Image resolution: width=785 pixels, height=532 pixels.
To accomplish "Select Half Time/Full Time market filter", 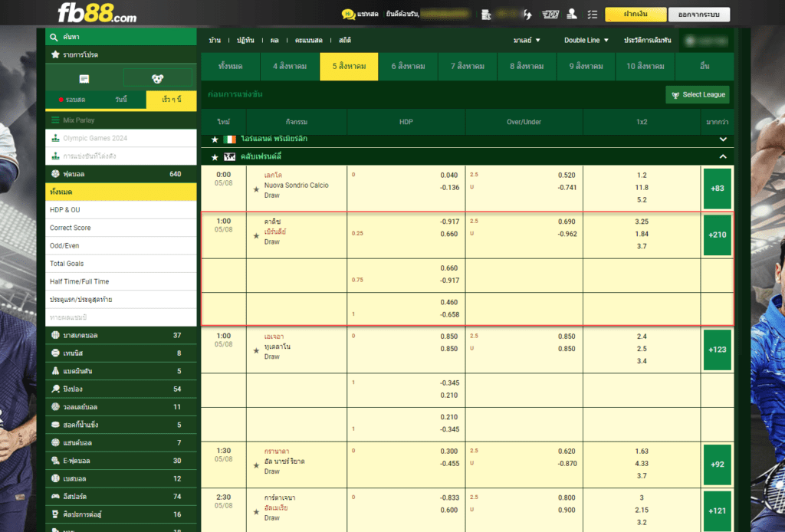I will 121,281.
